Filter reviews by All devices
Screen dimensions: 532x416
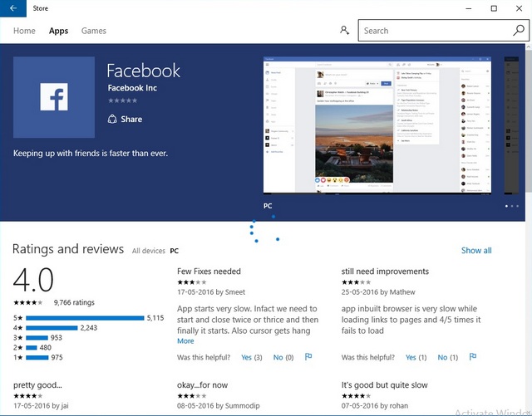click(x=148, y=251)
